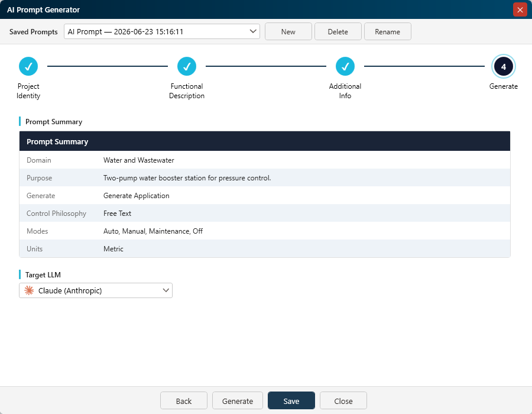
Task: Click the 'Project Identity' step label
Action: coord(28,91)
